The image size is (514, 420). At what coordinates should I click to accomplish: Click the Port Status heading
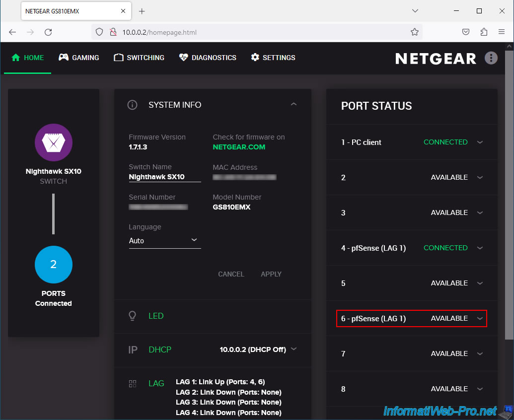click(376, 106)
